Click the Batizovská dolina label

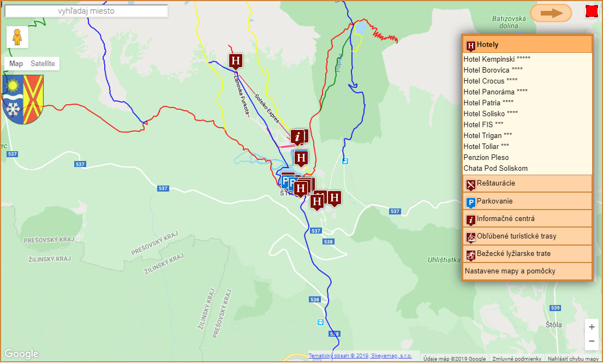[509, 22]
